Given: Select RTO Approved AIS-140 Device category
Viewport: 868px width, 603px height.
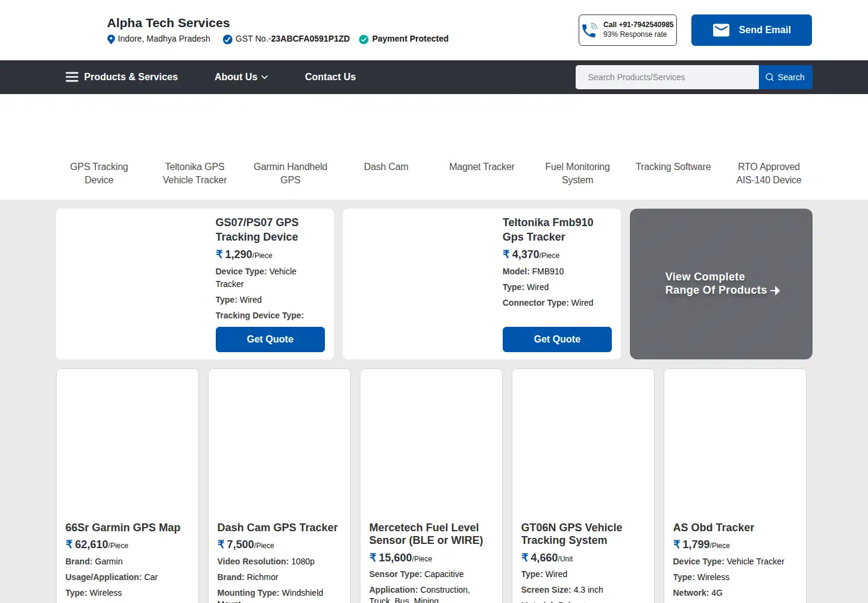Looking at the screenshot, I should (x=769, y=173).
